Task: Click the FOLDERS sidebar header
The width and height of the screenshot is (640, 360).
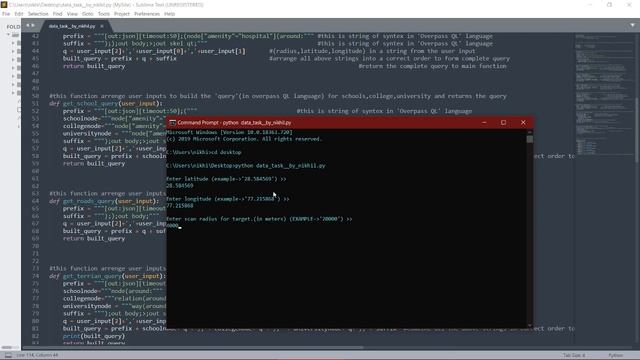Action: [13, 27]
